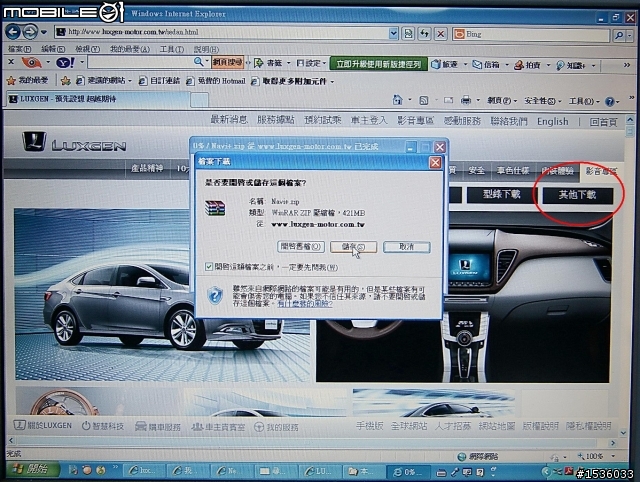Click the 智慧科技 footer link
The image size is (640, 482).
(x=103, y=426)
